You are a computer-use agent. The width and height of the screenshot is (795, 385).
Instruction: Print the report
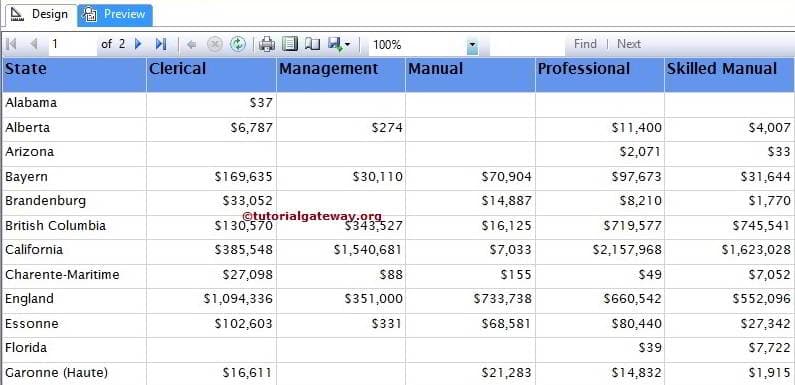(x=267, y=45)
